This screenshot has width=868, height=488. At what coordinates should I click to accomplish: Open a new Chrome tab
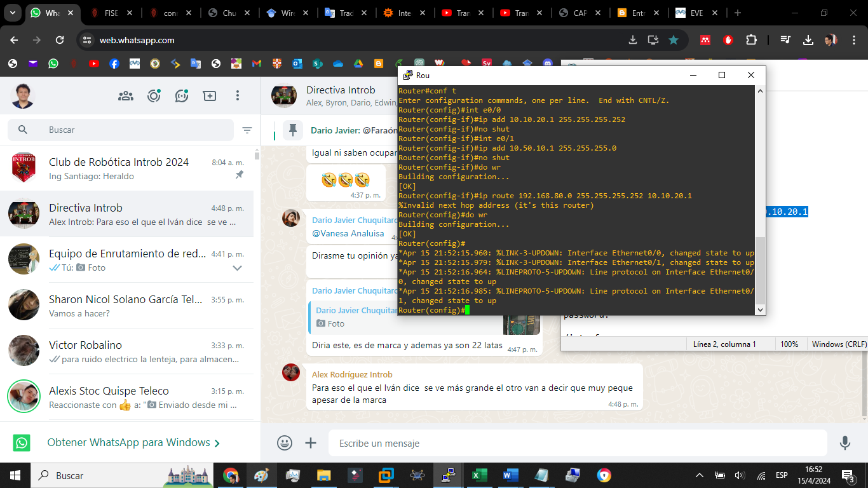pyautogui.click(x=738, y=13)
